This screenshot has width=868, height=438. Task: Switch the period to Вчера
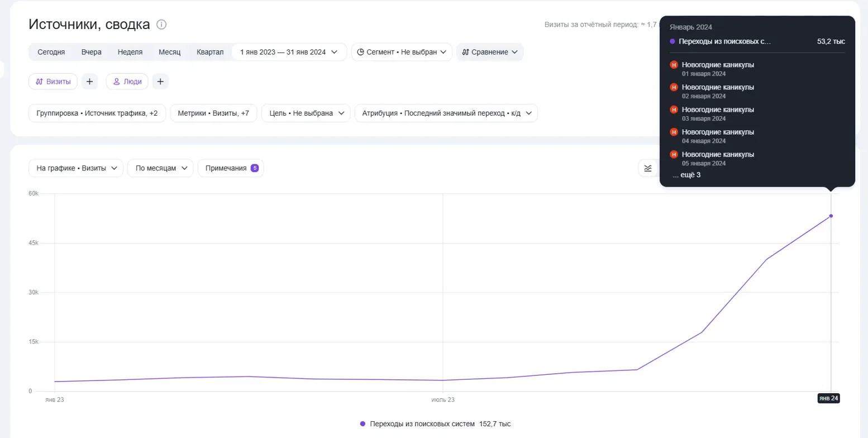coord(91,52)
